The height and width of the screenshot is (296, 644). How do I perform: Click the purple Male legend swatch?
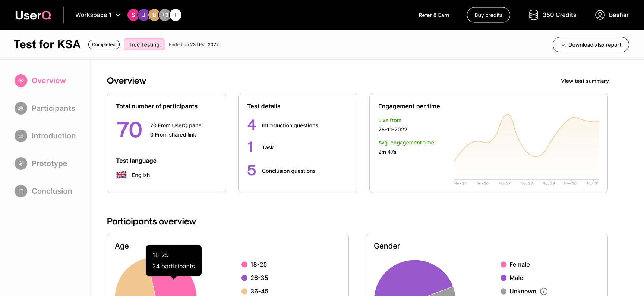click(x=503, y=278)
